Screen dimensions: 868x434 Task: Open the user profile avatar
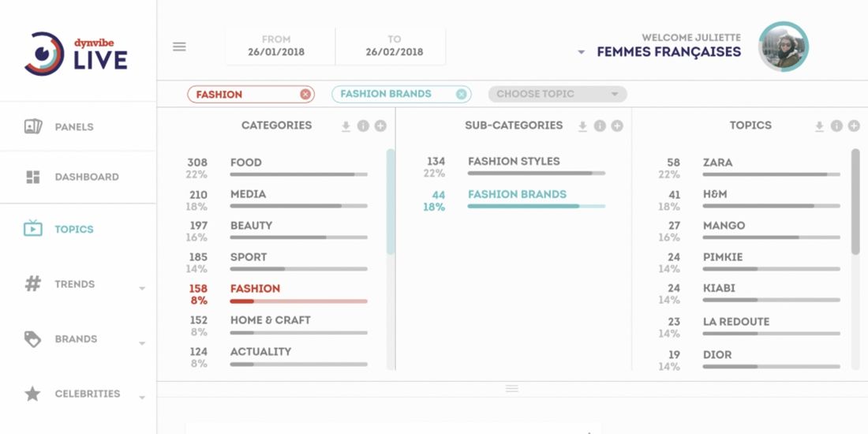784,47
